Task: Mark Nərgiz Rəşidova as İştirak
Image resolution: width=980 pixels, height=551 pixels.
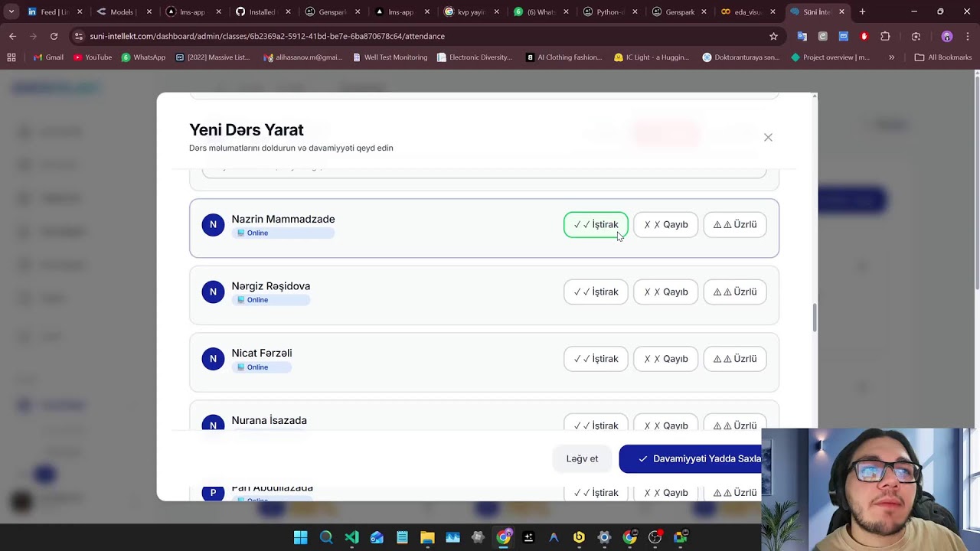Action: (x=596, y=292)
